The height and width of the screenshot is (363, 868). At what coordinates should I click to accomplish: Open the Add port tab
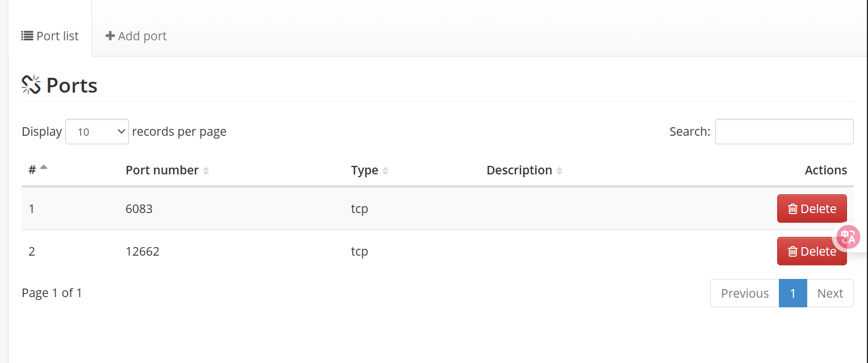(x=136, y=36)
